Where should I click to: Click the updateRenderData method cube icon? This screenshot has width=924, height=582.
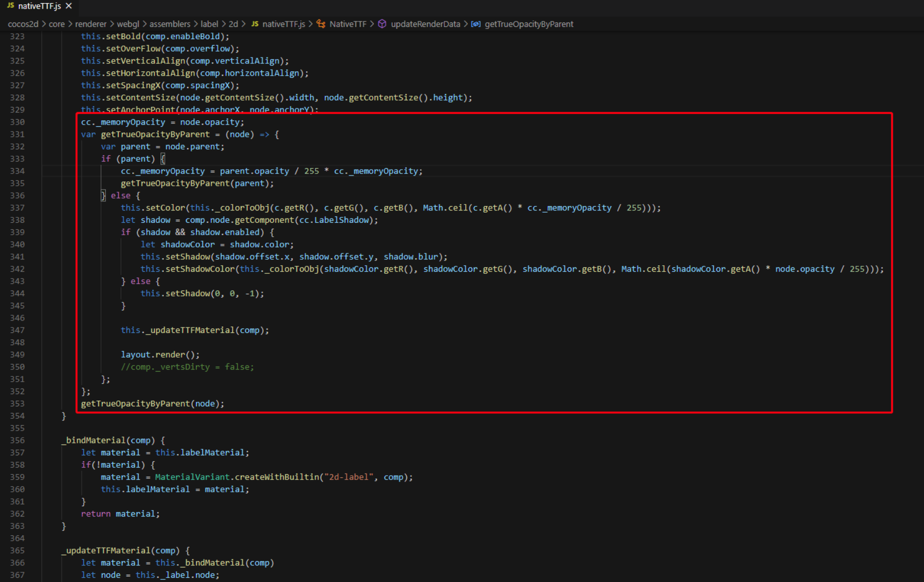382,24
